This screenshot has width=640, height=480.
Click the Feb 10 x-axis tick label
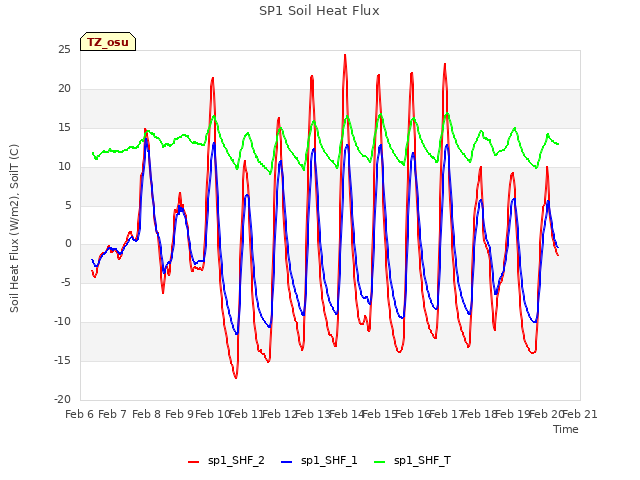(213, 414)
